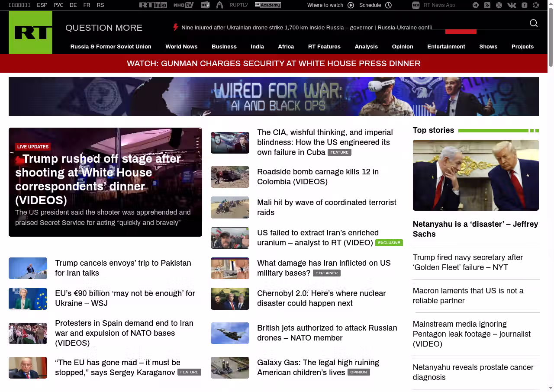Click the vertical page scrollbar track
Viewport: 554px width, 392px height.
pyautogui.click(x=551, y=216)
